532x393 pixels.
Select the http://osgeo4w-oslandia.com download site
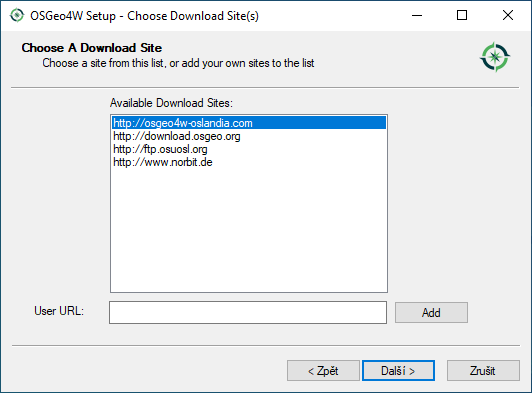tap(249, 123)
